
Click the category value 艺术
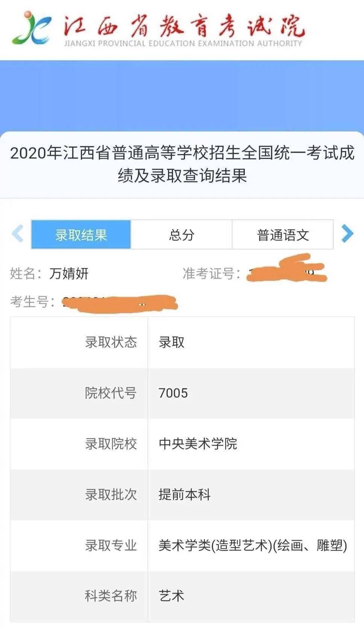(x=171, y=596)
